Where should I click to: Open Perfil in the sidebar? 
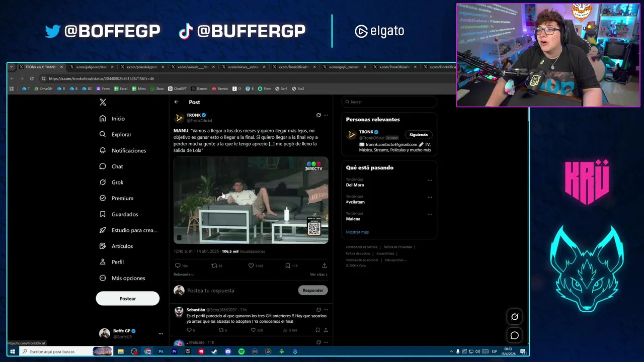[112, 262]
